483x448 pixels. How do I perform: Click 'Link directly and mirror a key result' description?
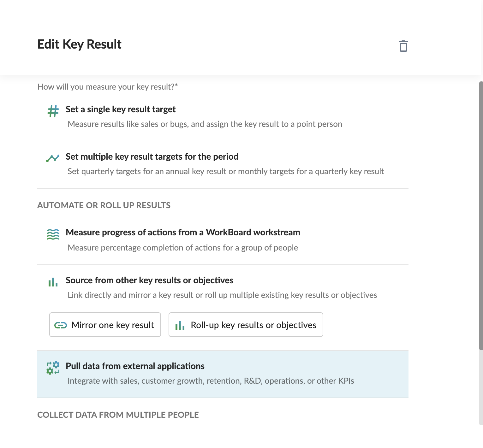(x=222, y=295)
